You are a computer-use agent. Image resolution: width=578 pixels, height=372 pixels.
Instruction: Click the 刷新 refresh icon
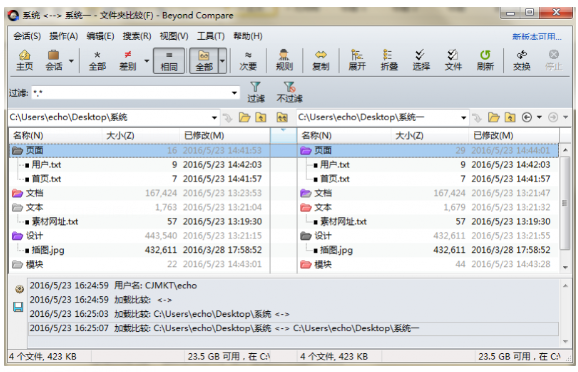[x=485, y=60]
